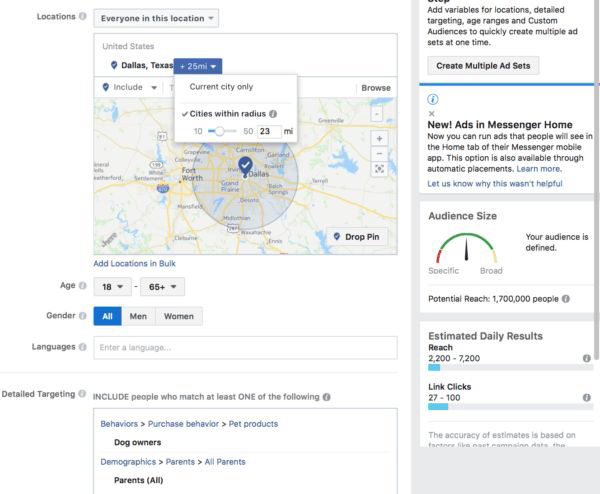The image size is (600, 494).
Task: Select Women gender option
Action: (179, 316)
